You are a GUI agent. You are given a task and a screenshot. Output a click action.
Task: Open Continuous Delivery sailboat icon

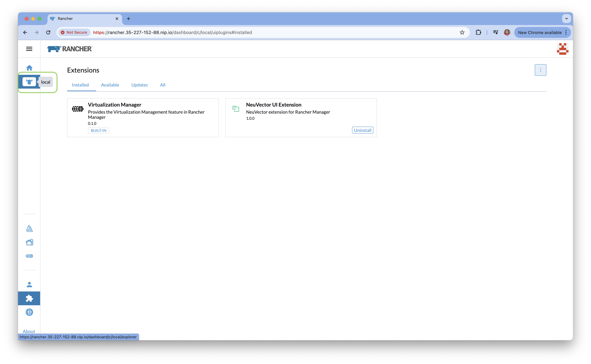[29, 228]
